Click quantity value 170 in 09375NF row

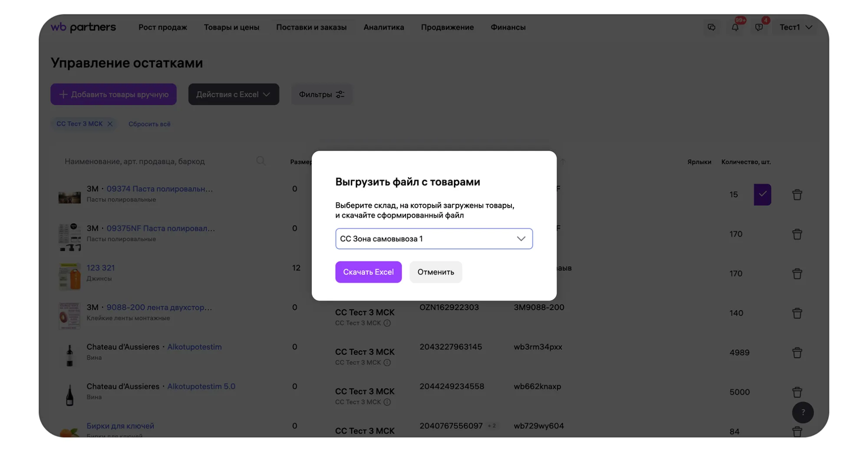tap(736, 234)
